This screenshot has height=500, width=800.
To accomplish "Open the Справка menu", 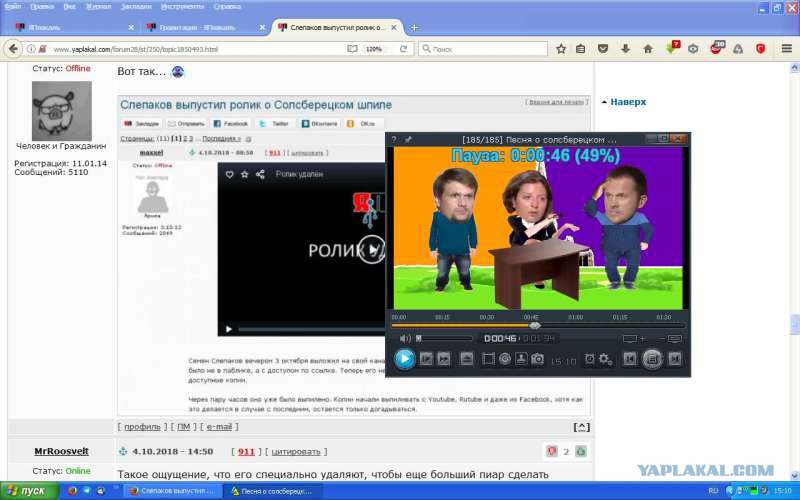I will point(227,7).
